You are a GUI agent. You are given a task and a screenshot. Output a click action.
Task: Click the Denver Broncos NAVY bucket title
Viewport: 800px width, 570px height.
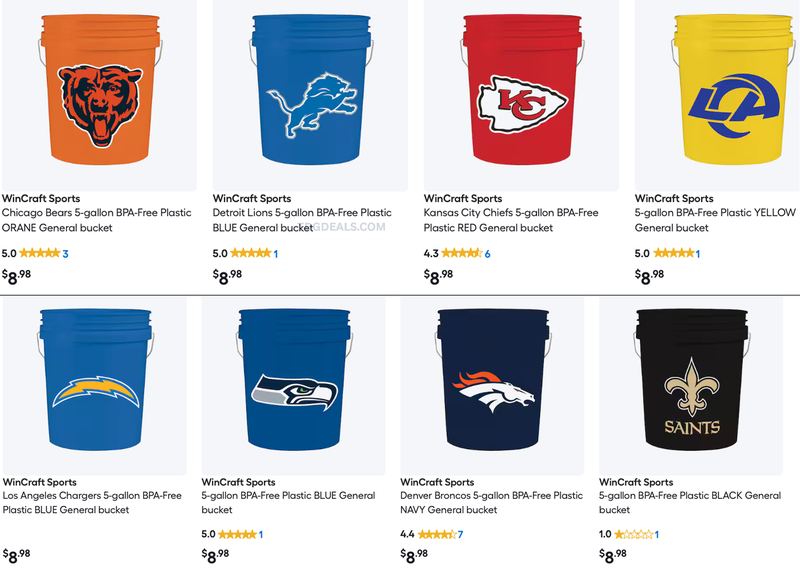pyautogui.click(x=491, y=503)
